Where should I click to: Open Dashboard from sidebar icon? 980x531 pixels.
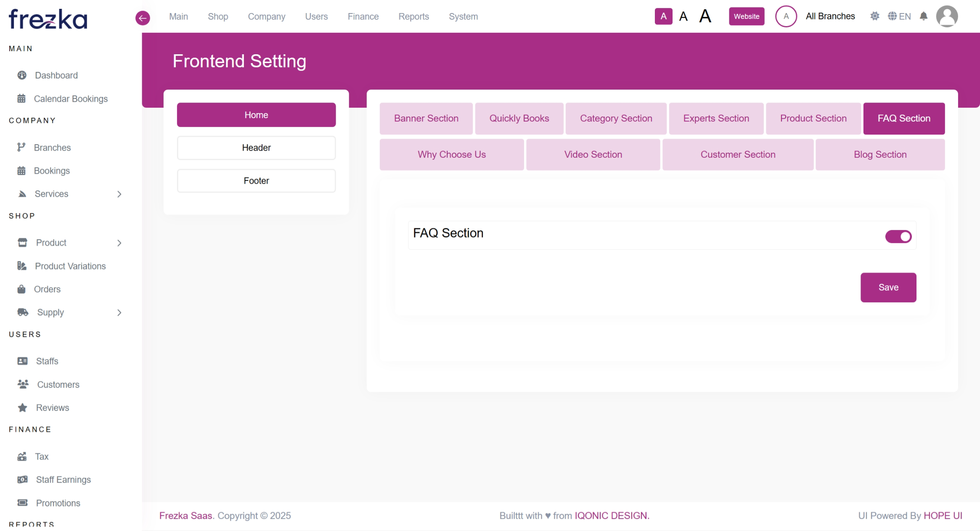(22, 75)
